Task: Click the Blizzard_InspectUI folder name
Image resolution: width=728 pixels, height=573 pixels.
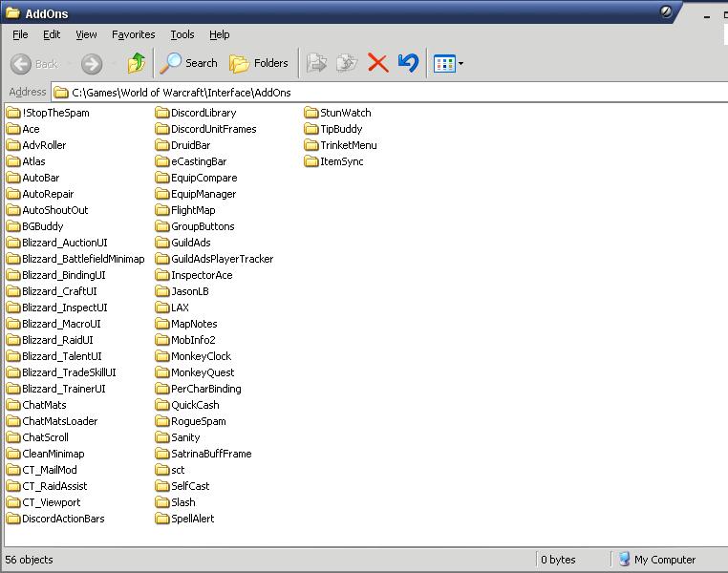Action: pos(65,308)
